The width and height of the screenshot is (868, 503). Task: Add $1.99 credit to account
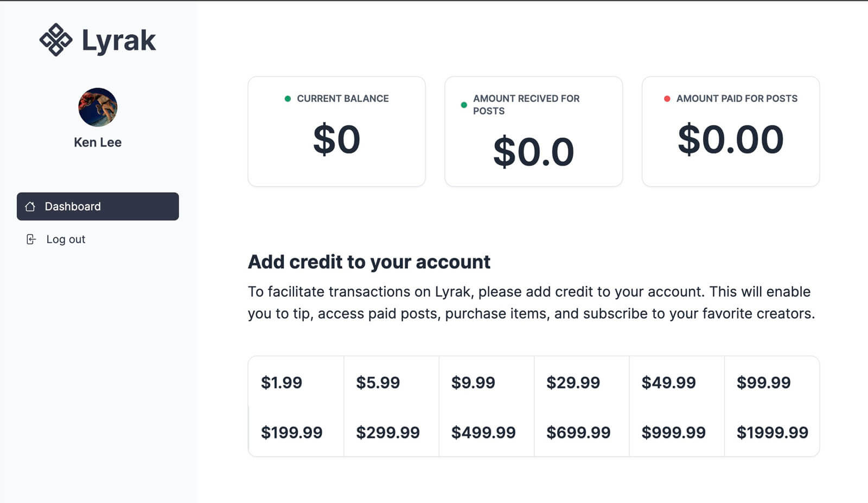pyautogui.click(x=282, y=383)
